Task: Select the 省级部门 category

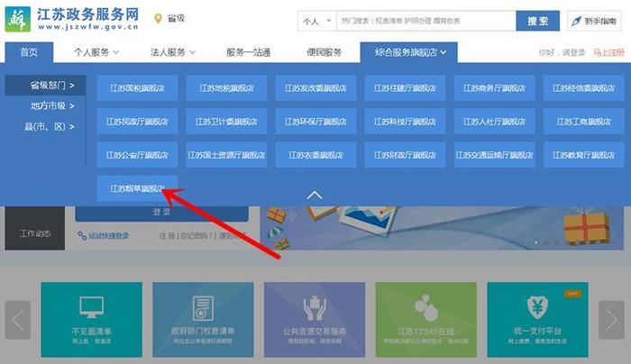Action: point(45,86)
